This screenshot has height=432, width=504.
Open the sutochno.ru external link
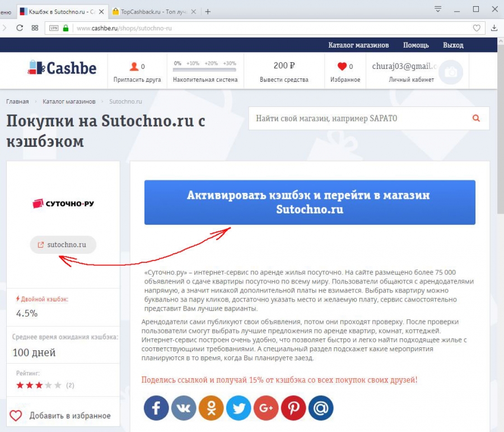pos(63,245)
